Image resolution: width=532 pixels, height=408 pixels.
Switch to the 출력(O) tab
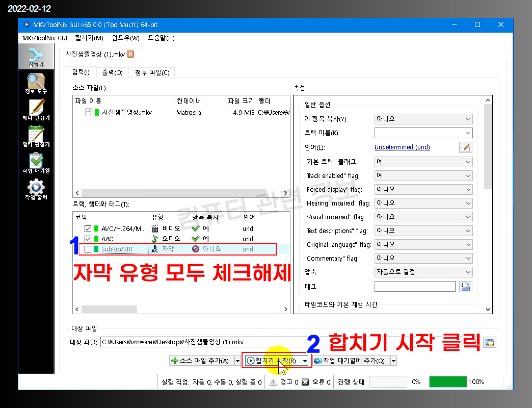pyautogui.click(x=112, y=72)
